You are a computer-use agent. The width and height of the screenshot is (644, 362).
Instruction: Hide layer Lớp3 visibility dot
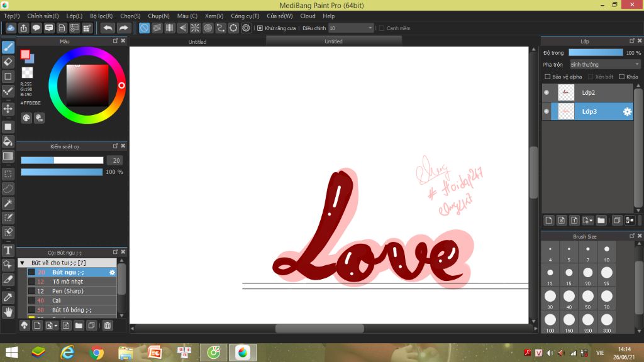547,112
